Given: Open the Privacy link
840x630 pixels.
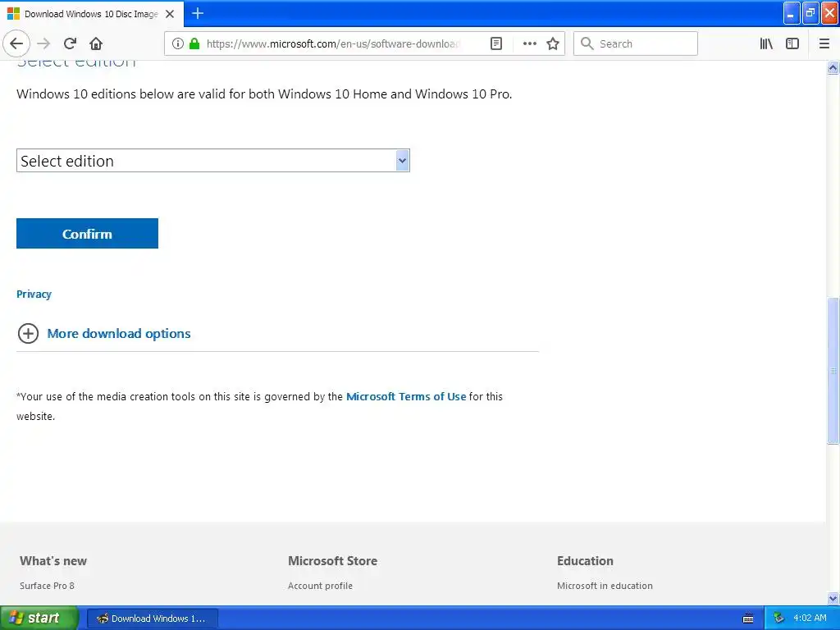Looking at the screenshot, I should [34, 294].
